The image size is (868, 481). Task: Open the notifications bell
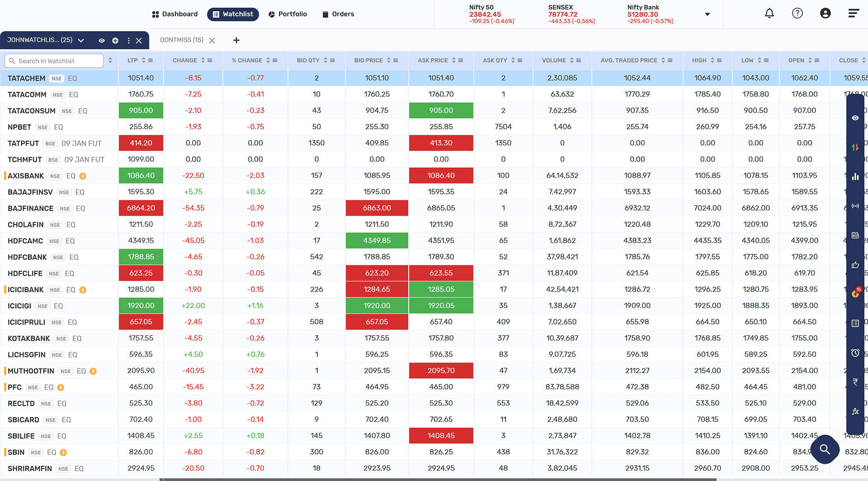769,14
